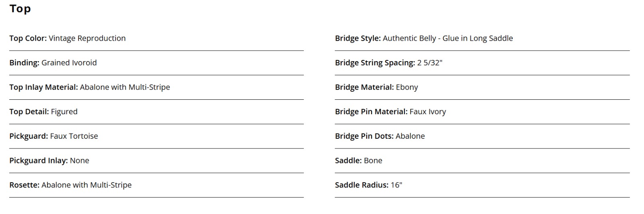
Task: Click the Vintage Reproduction value text
Action: pos(87,38)
